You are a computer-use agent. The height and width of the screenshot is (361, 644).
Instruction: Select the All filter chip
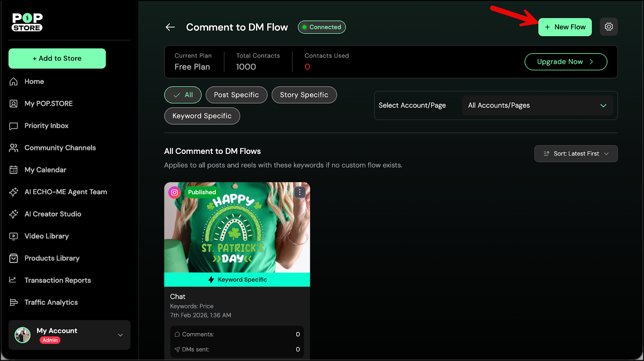coord(183,95)
